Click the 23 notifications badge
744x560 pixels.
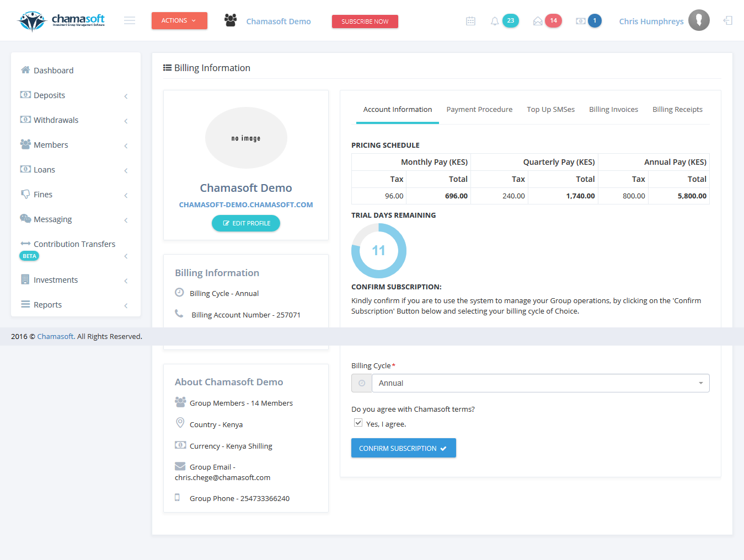point(511,21)
